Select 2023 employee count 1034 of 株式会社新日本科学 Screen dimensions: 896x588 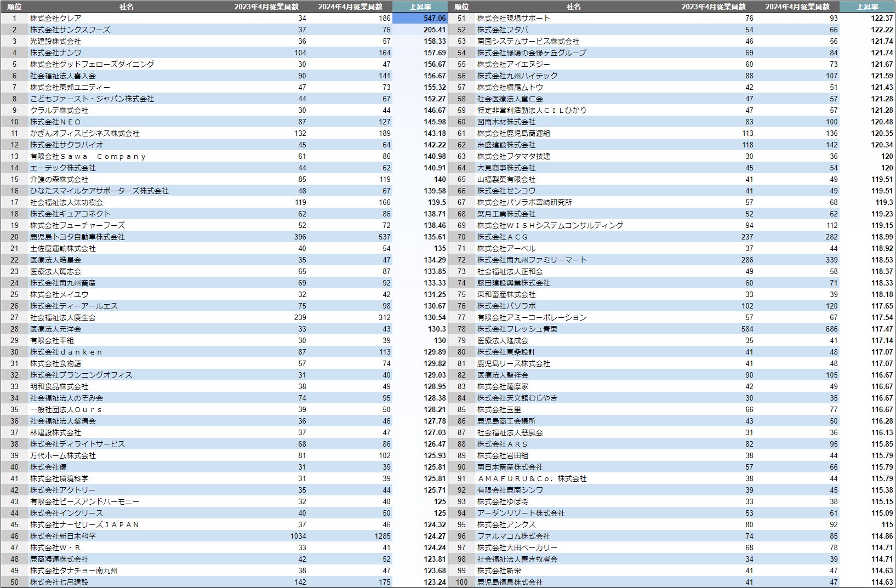pos(298,536)
